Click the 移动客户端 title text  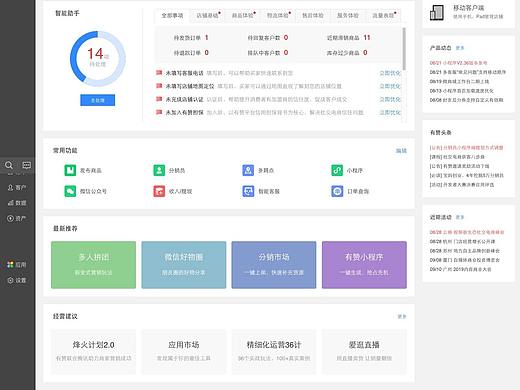click(x=468, y=8)
